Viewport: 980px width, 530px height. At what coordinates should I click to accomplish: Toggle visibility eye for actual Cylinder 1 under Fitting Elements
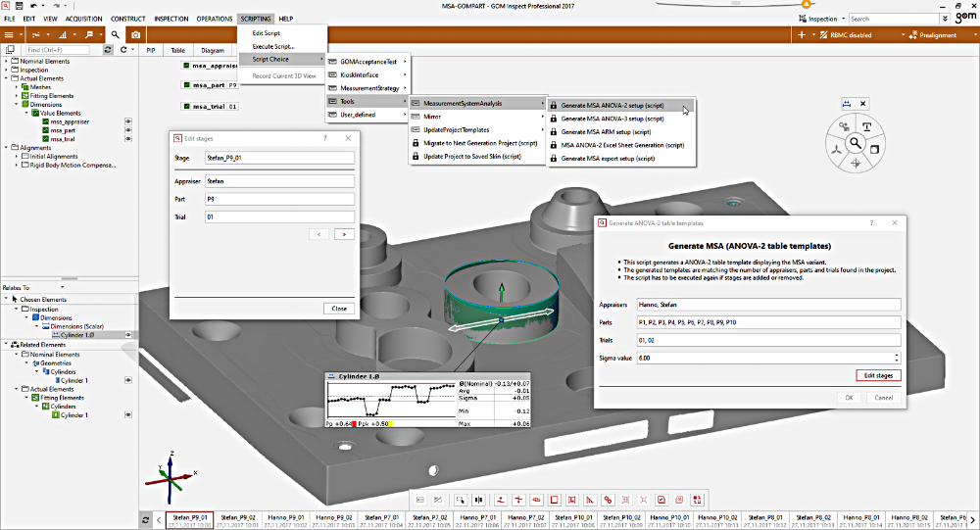[x=128, y=415]
